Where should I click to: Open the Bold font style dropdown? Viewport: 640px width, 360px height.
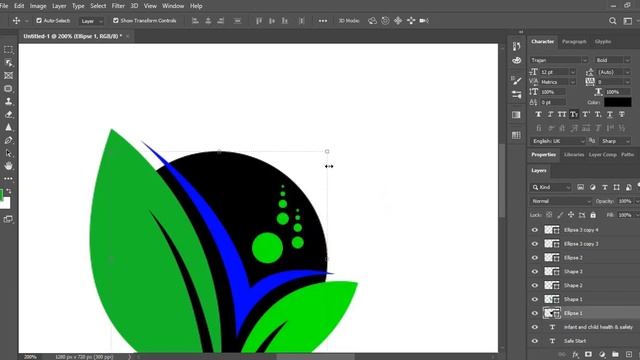tap(613, 60)
